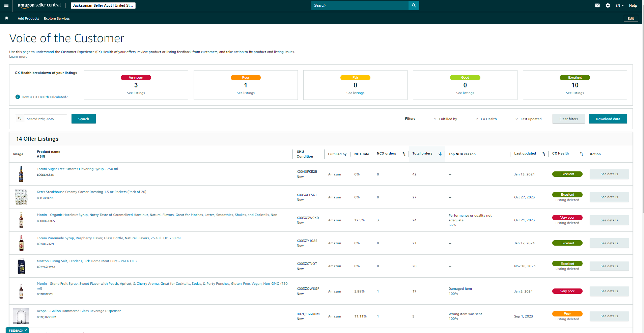The height and width of the screenshot is (333, 644).
Task: Open How is CX Health calculated link
Action: [45, 97]
